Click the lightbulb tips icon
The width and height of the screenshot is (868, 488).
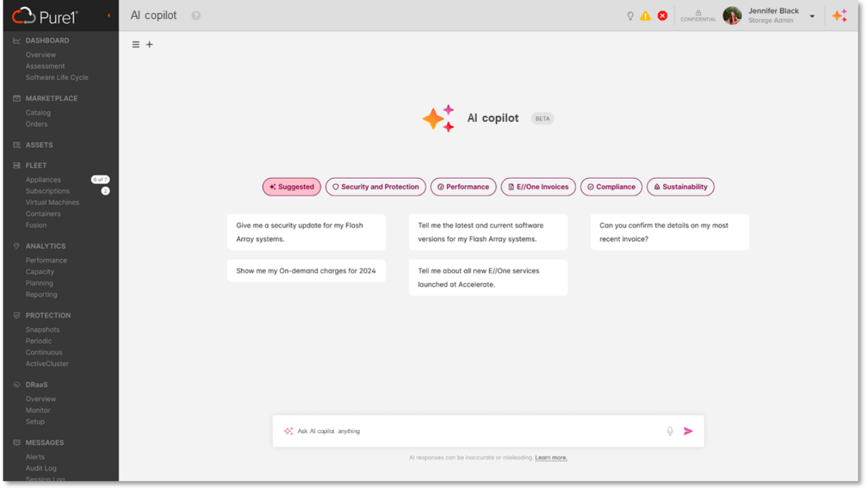tap(630, 16)
